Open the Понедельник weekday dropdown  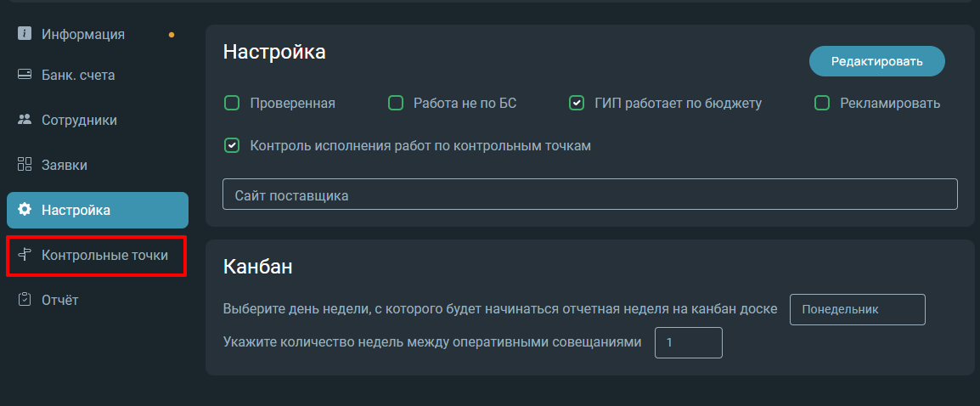coord(858,310)
